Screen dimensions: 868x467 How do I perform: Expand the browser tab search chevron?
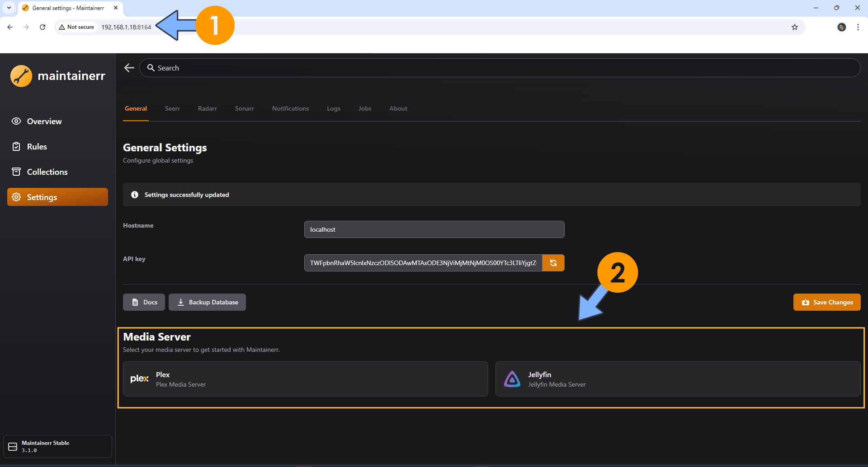click(x=9, y=8)
